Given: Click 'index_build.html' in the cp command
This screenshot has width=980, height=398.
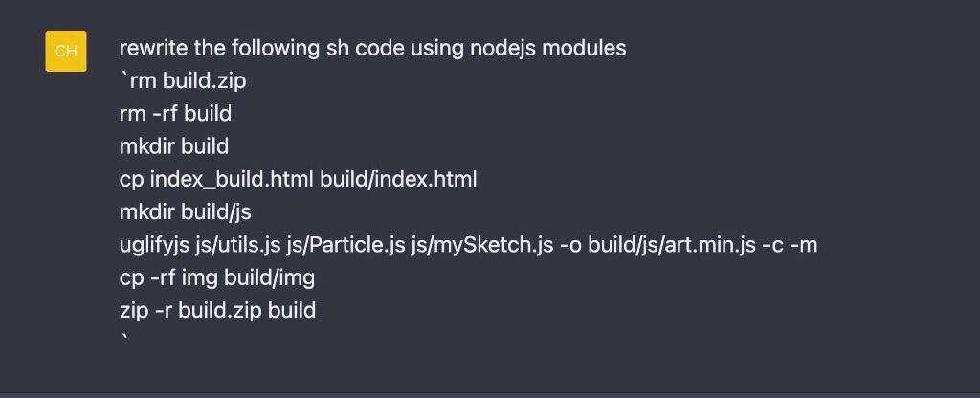Looking at the screenshot, I should pyautogui.click(x=232, y=180).
